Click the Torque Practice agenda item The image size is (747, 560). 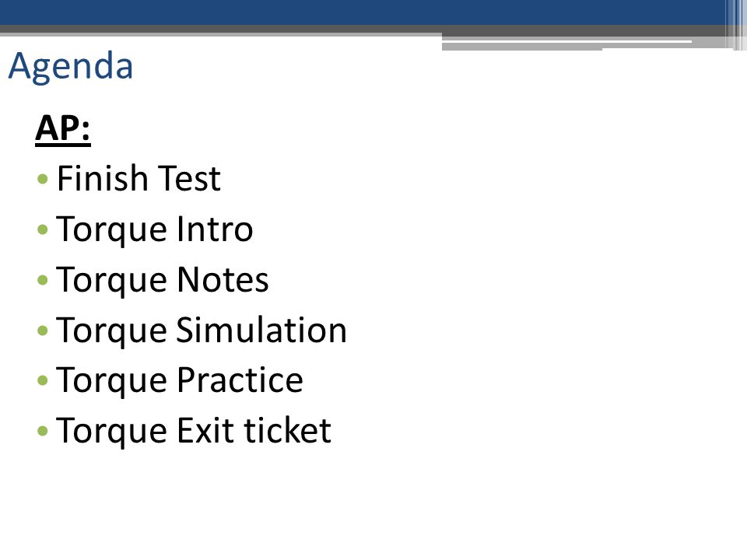tap(180, 380)
